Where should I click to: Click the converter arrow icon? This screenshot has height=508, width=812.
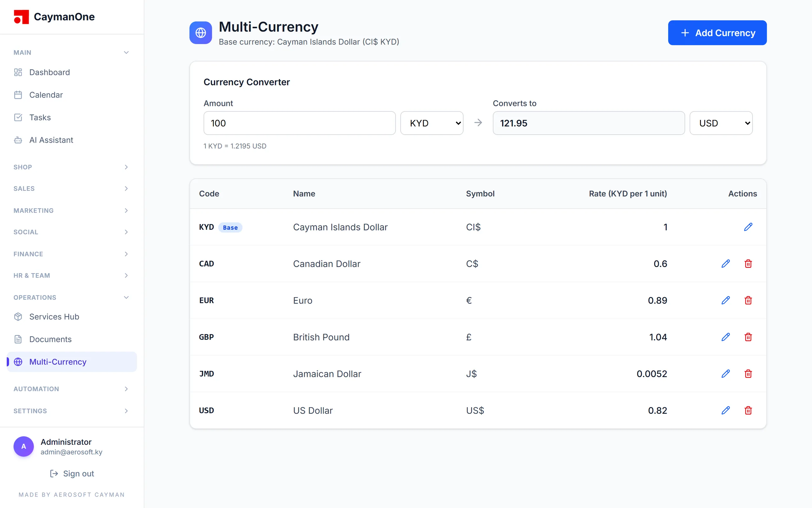coord(478,123)
